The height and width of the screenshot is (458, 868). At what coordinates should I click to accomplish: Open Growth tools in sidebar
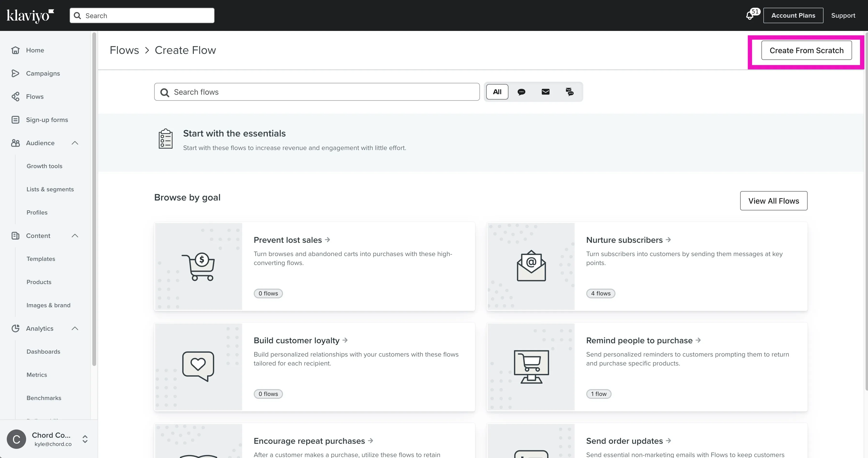click(x=44, y=166)
